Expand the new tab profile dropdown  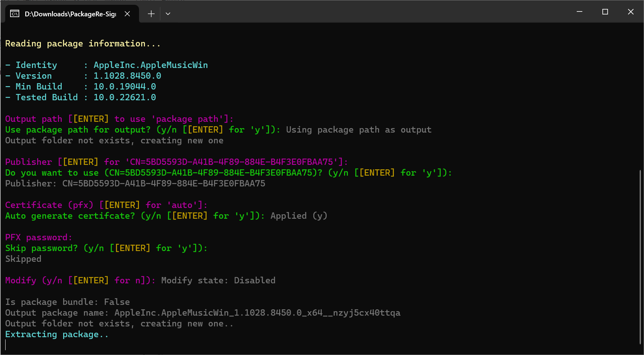[168, 14]
